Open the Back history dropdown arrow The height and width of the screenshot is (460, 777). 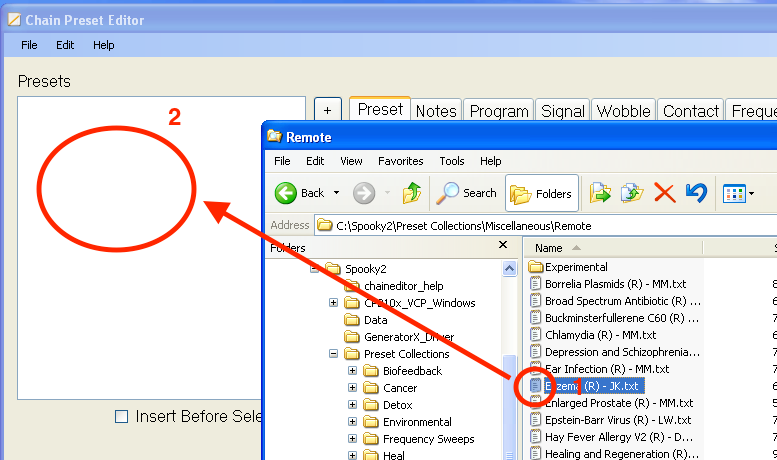(336, 192)
